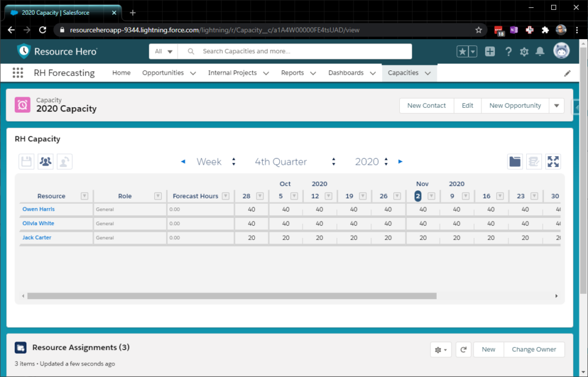Open Resource Assignments gear settings dropdown
Screen dimensions: 588x377
click(x=440, y=349)
